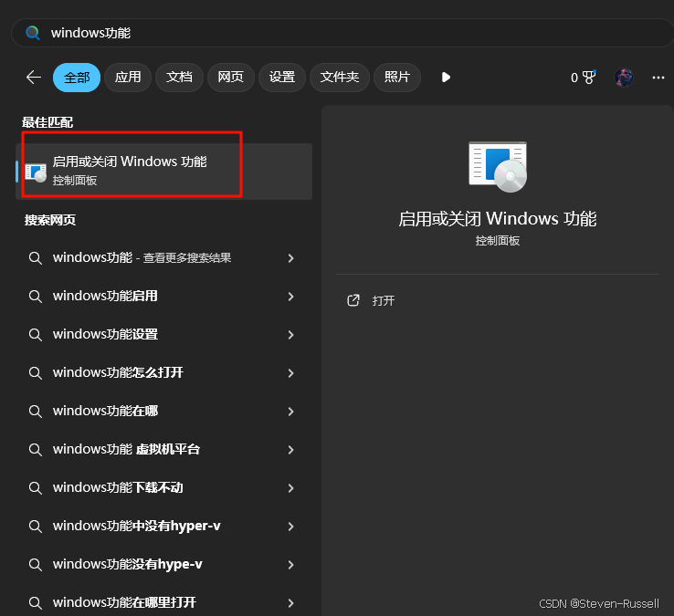Expand chevron for 查看更多搜索结果 row
This screenshot has height=616, width=674.
coord(291,258)
